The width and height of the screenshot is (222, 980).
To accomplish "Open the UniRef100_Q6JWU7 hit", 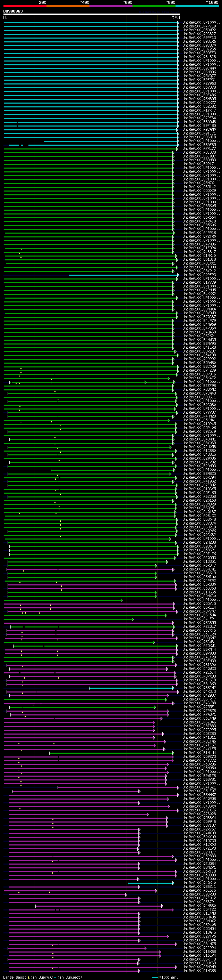I will pyautogui.click(x=199, y=156).
